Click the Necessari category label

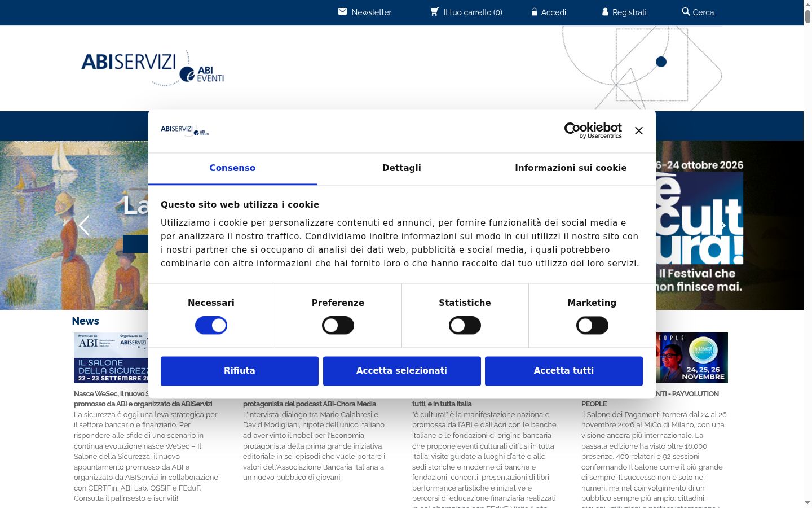211,303
